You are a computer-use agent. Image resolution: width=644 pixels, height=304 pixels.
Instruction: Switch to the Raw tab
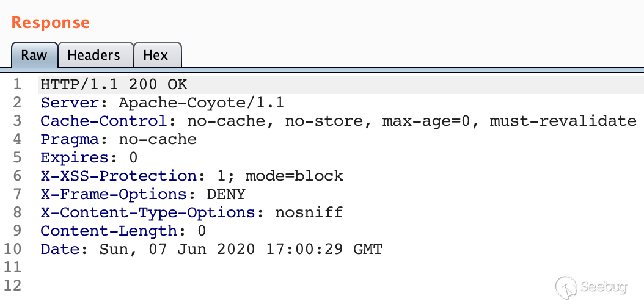point(34,55)
